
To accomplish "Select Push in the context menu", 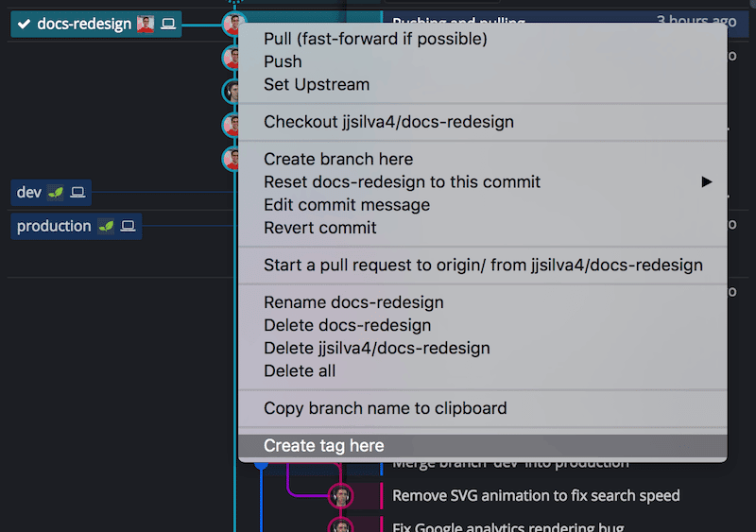I will (x=283, y=61).
